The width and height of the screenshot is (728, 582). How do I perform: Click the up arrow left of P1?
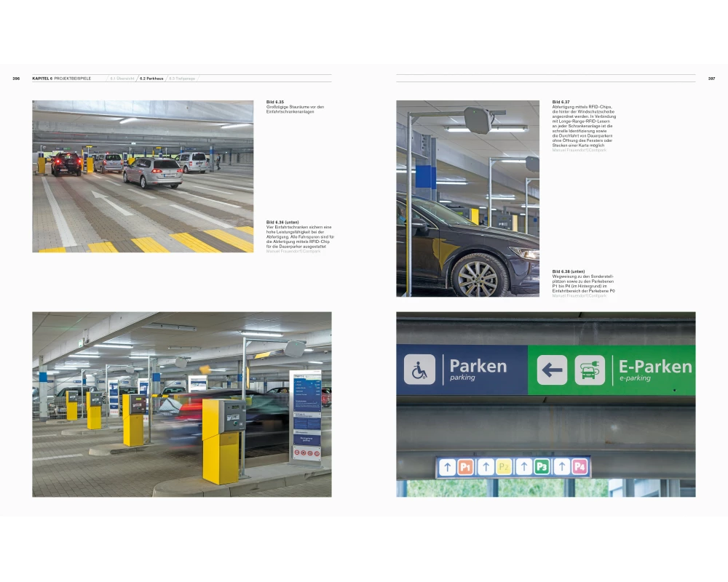click(447, 467)
